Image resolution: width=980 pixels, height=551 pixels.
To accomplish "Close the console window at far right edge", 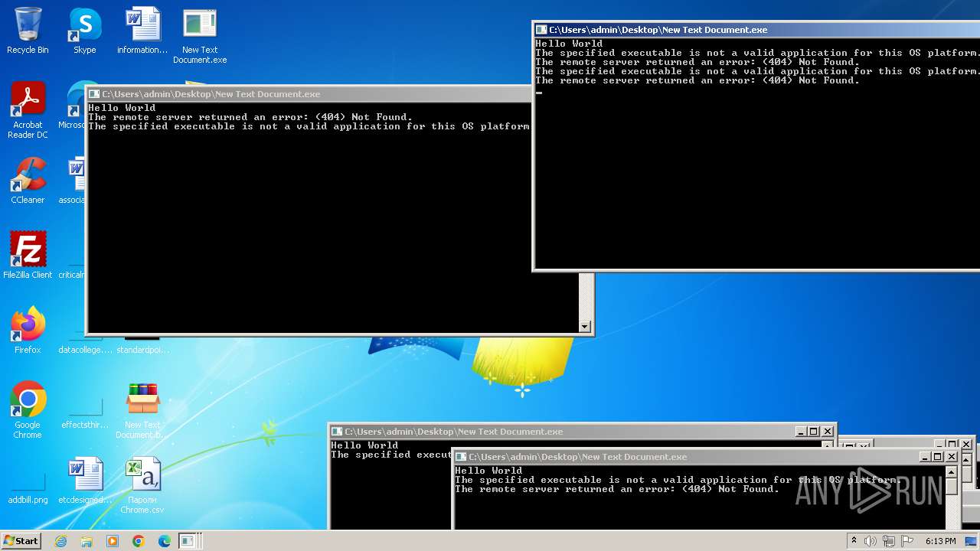I will (966, 444).
